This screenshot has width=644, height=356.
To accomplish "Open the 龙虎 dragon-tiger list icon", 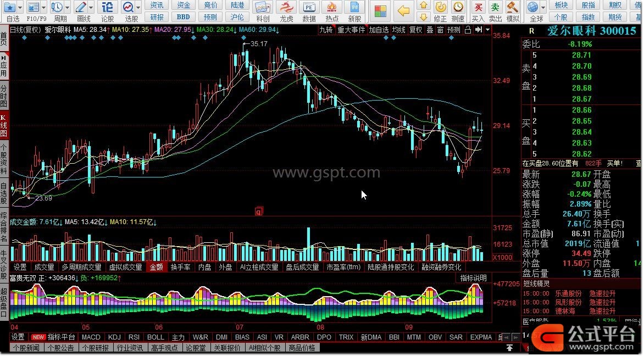I will [x=286, y=7].
